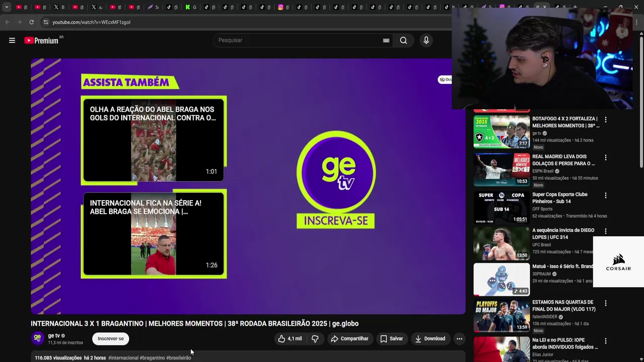This screenshot has width=644, height=362.
Task: Open title 'A sequência invicta de DIEGO LOPES'
Action: [x=563, y=234]
